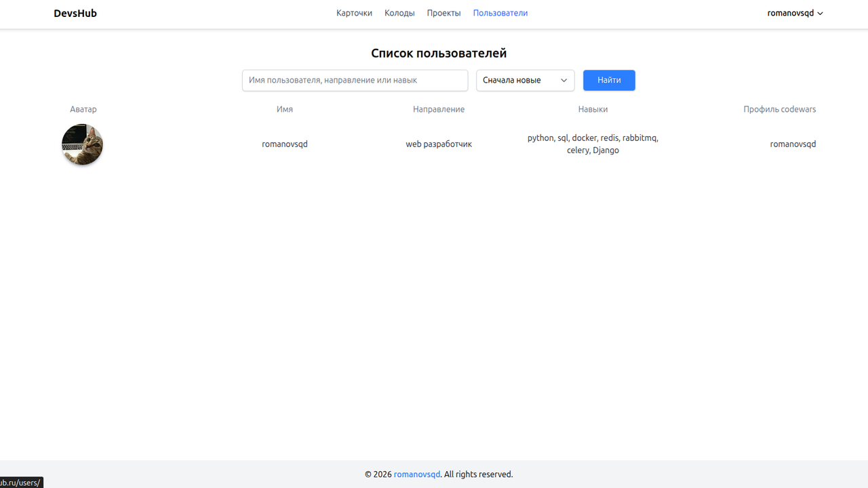Click the romanovsqd codewars profile entry
The height and width of the screenshot is (488, 868).
[x=793, y=144]
